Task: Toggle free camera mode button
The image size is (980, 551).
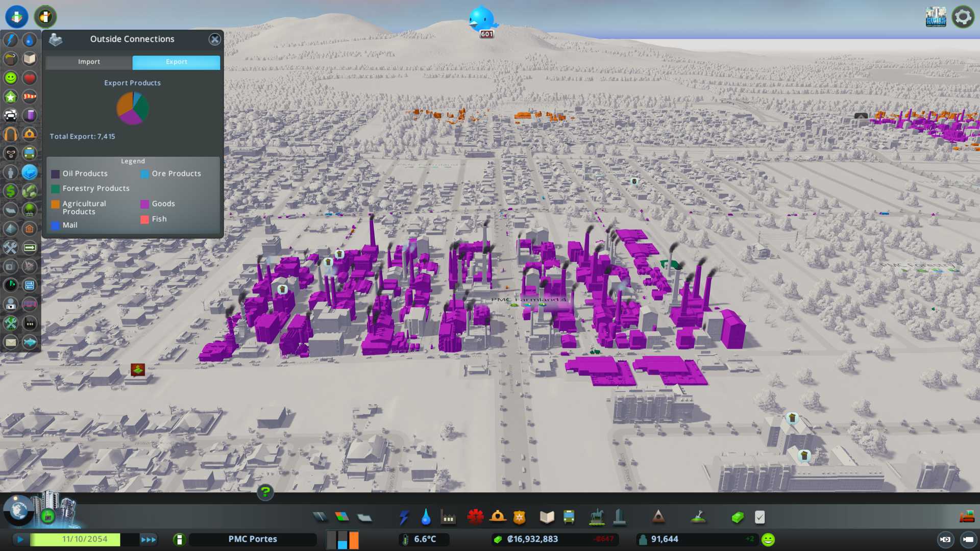Action: coord(968,539)
